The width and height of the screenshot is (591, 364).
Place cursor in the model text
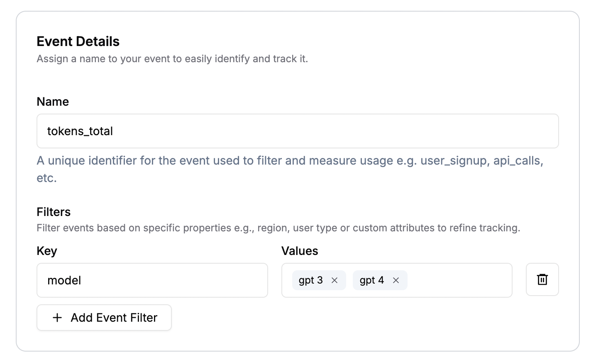click(64, 280)
